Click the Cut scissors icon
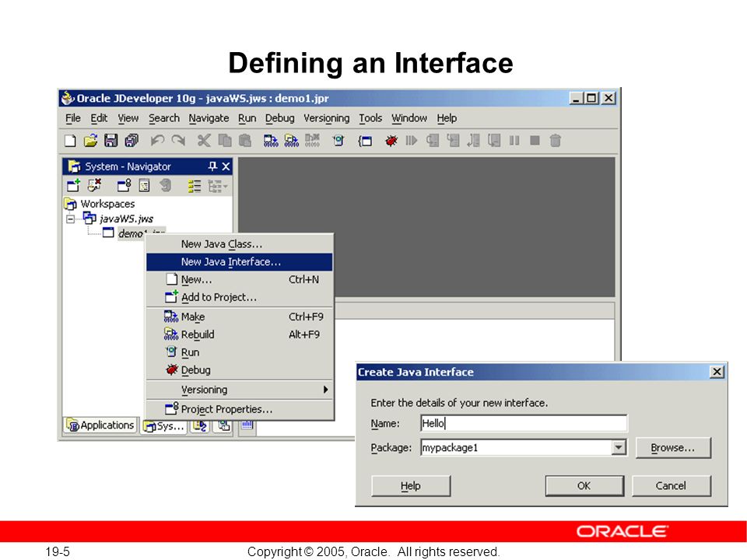 [x=204, y=141]
